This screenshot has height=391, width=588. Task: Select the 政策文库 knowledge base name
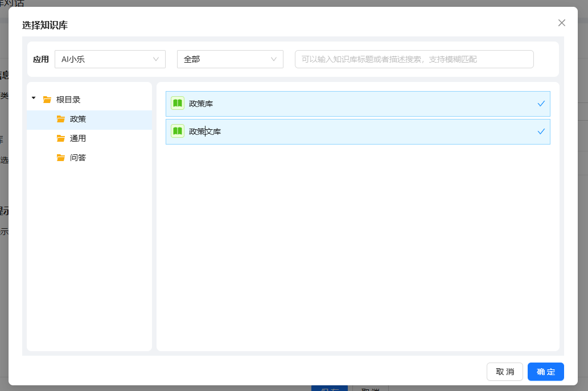pyautogui.click(x=205, y=131)
